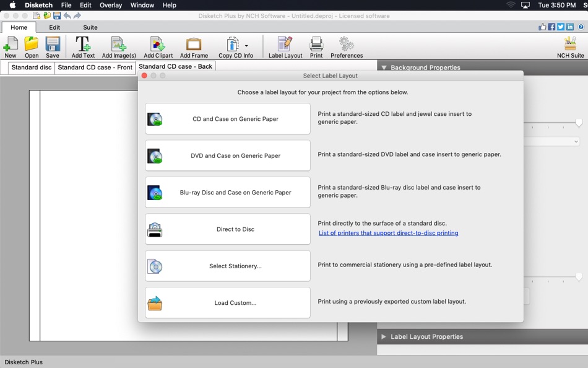Open the Disketch application menu
This screenshot has height=368, width=588.
(38, 5)
